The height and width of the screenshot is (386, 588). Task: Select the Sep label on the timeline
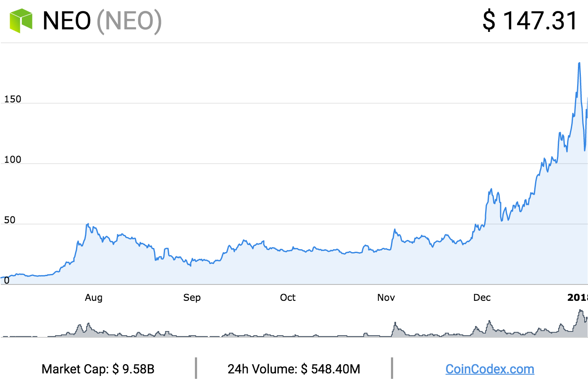pyautogui.click(x=192, y=297)
